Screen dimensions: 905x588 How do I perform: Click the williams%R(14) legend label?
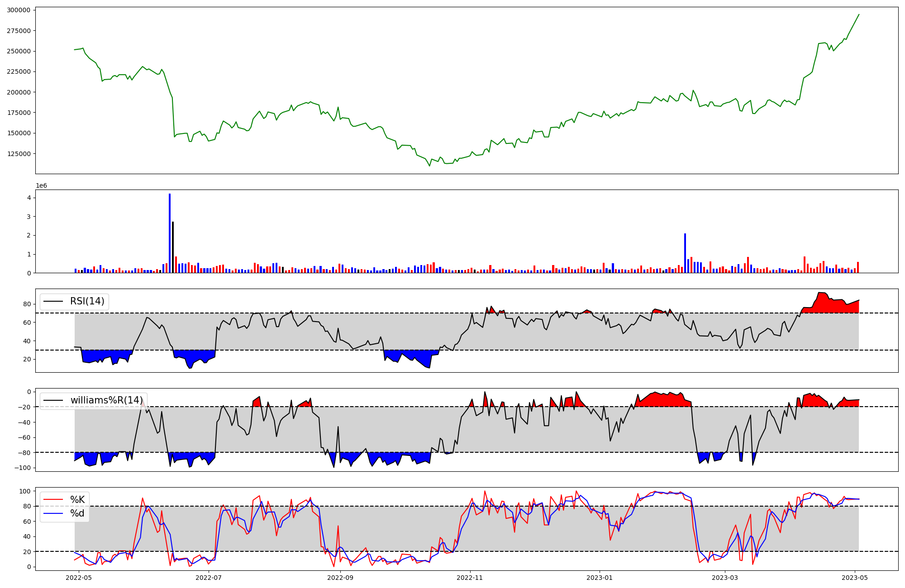[x=106, y=400]
